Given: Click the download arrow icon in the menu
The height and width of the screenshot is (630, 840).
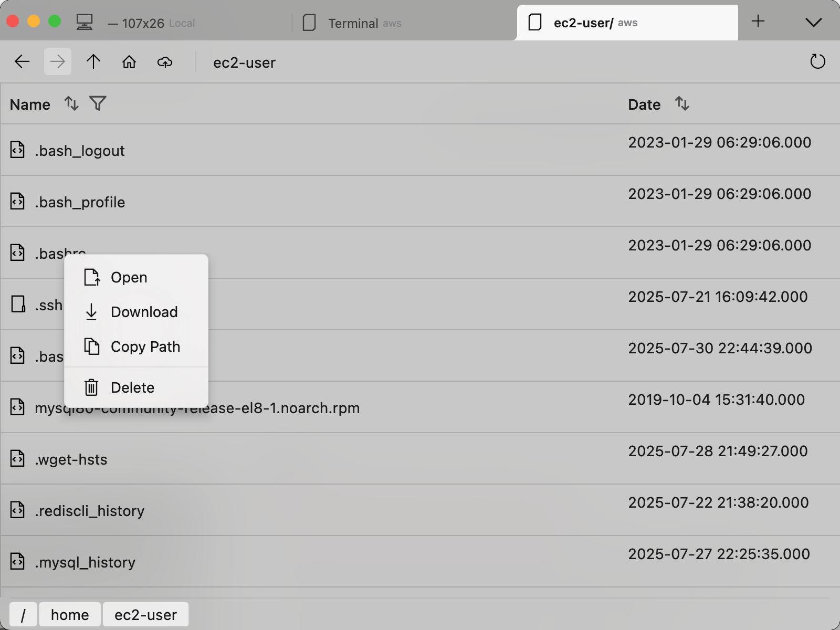Looking at the screenshot, I should (x=91, y=312).
